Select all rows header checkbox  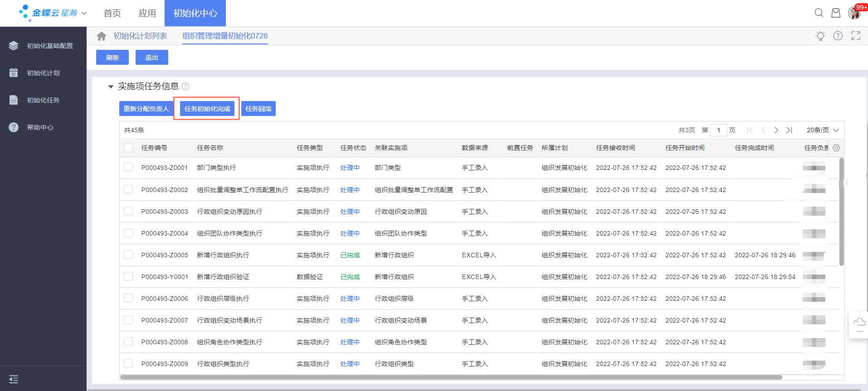coord(128,148)
